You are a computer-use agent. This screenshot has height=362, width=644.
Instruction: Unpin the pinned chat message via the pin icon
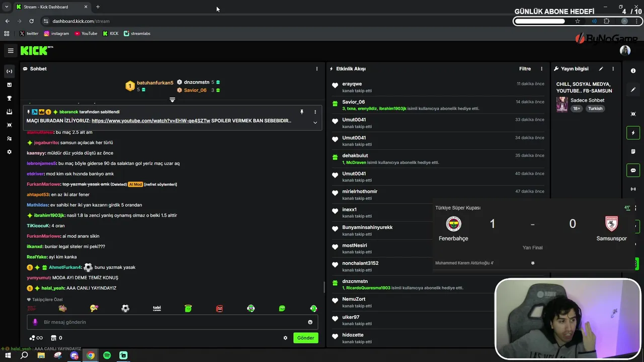pyautogui.click(x=302, y=112)
